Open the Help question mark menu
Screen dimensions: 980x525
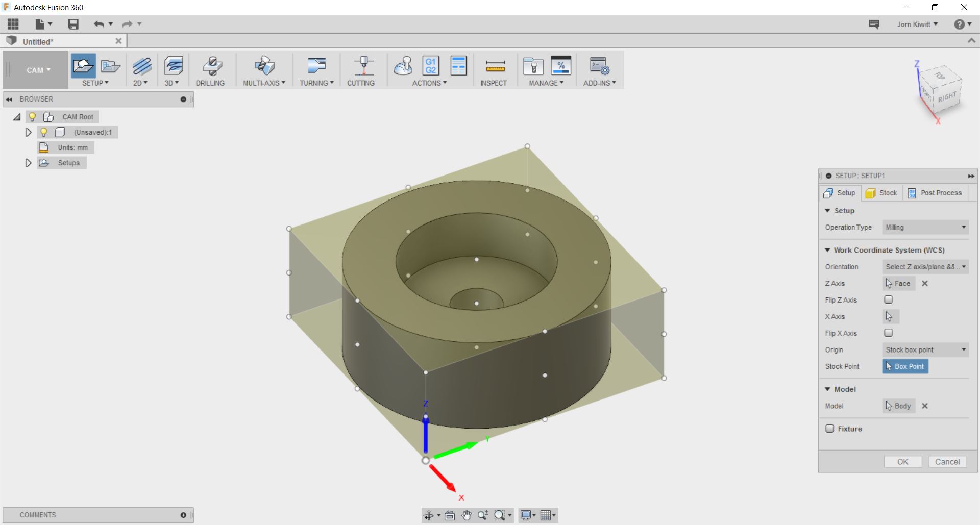[963, 24]
